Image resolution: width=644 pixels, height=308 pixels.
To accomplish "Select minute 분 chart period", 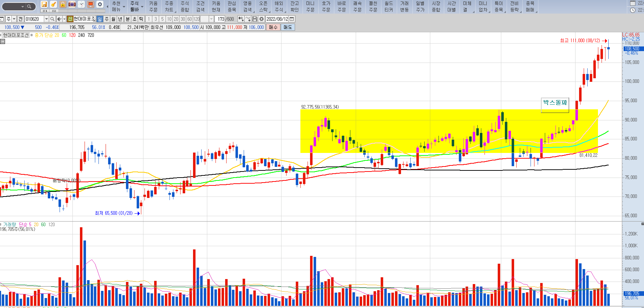I will [x=128, y=19].
